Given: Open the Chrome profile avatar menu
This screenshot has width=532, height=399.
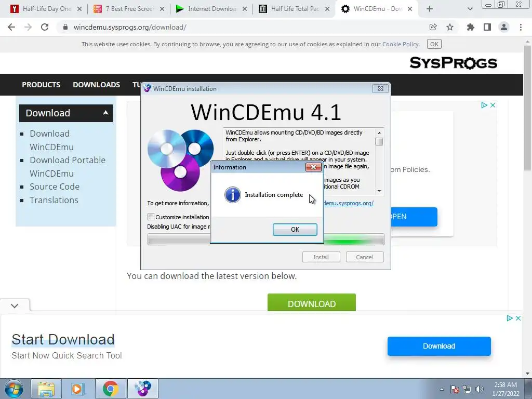Looking at the screenshot, I should coord(504,27).
